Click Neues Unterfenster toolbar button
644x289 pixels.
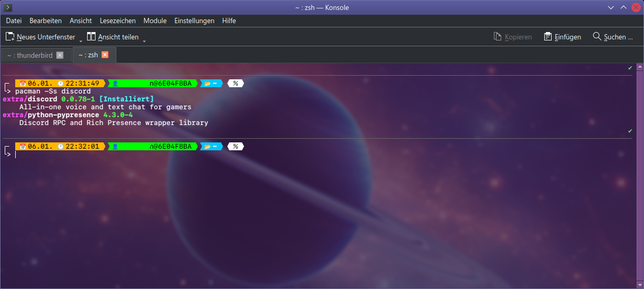(40, 37)
